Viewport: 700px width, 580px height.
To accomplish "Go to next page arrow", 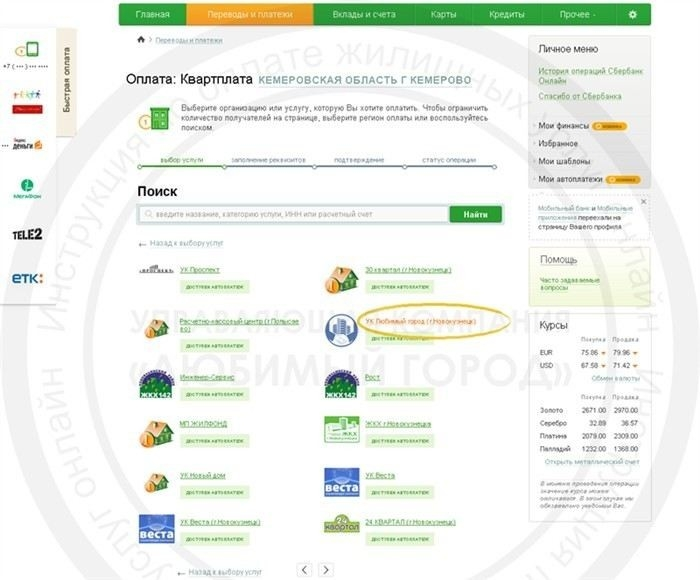I will click(x=326, y=570).
